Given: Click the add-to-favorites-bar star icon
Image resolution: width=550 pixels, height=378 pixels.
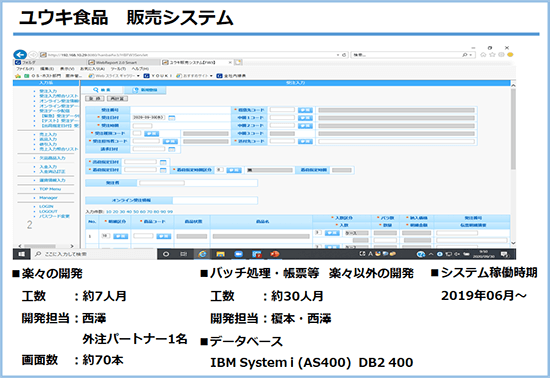Looking at the screenshot, I should (x=18, y=76).
